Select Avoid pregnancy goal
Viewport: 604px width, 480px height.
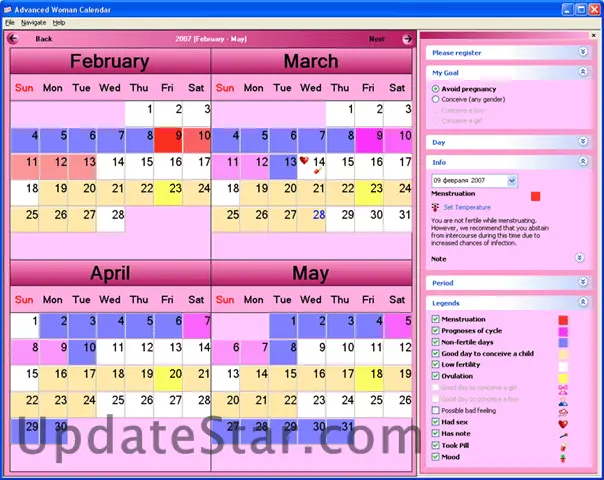point(435,89)
